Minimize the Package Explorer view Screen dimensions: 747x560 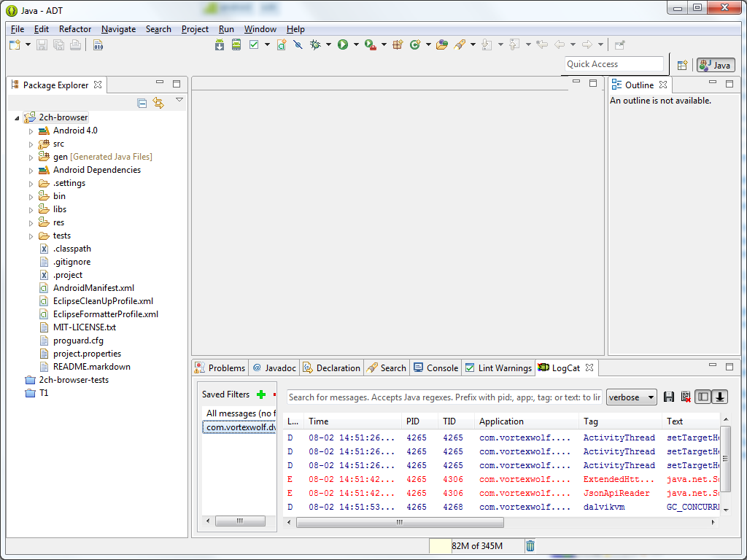coord(160,83)
